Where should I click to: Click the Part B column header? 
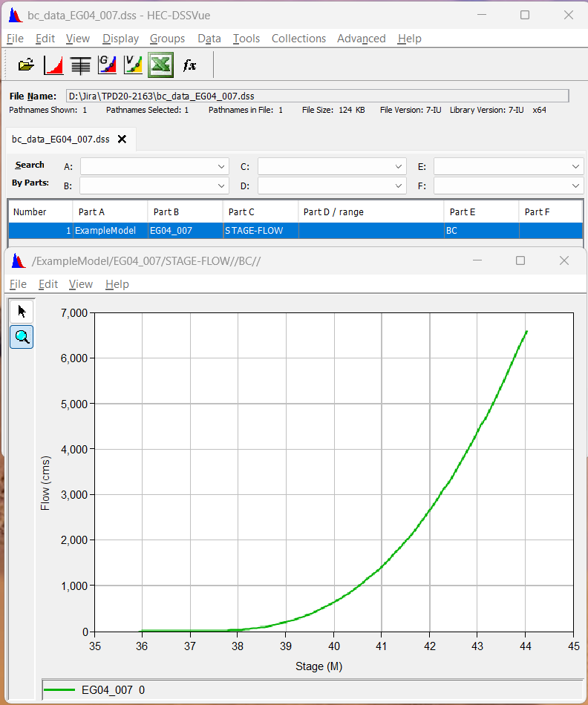[184, 211]
